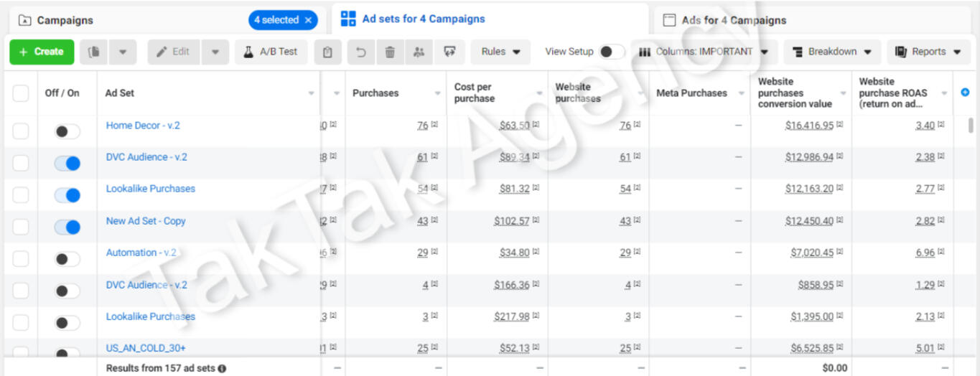This screenshot has height=376, width=980.
Task: Click the trash delete icon
Action: (390, 52)
